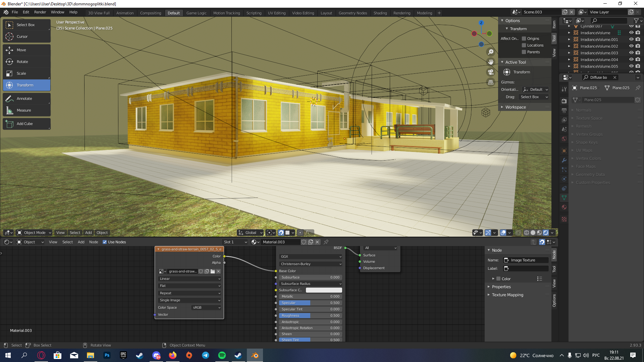Toggle camera view icon in viewport
Screen dimensions: 644x362
[x=491, y=72]
